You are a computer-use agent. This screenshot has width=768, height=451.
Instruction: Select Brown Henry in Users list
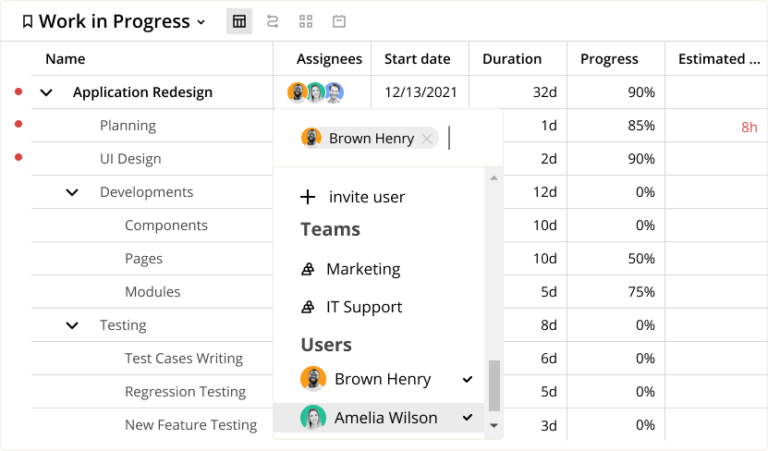(379, 380)
